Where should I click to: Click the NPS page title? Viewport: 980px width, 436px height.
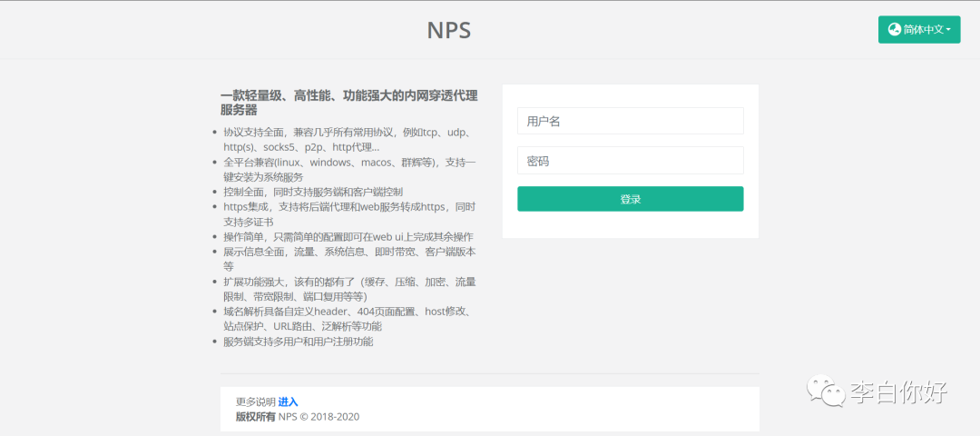point(449,30)
